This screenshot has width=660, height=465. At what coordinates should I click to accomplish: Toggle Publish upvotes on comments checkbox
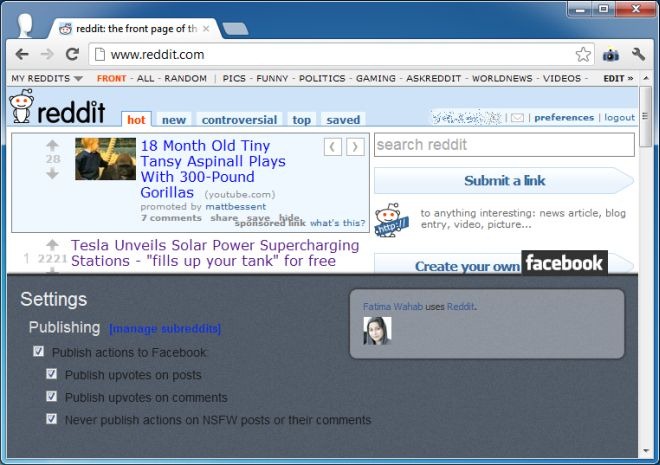(x=51, y=396)
